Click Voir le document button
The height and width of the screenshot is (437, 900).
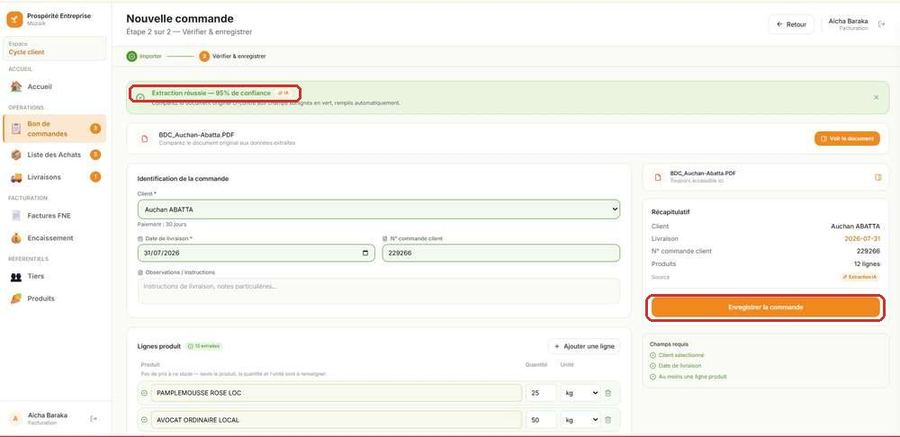tap(847, 138)
